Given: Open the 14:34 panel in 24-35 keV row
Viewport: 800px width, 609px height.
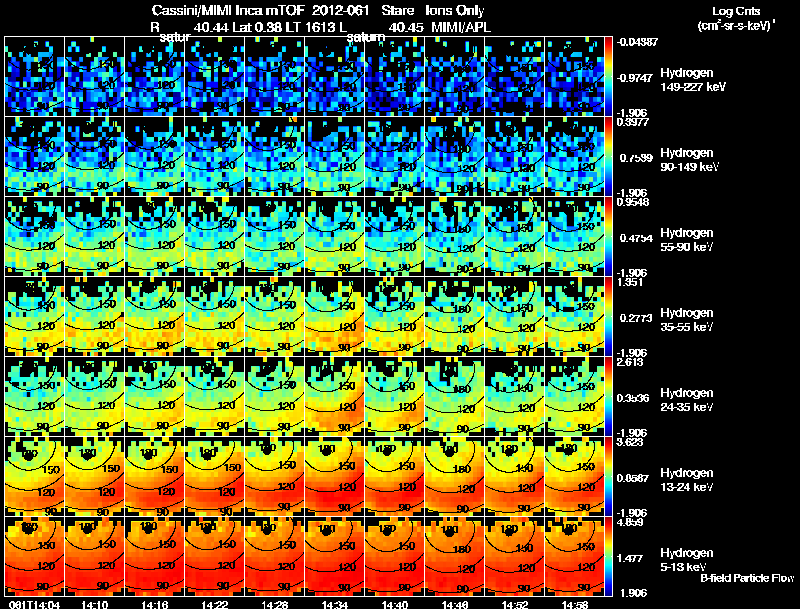Looking at the screenshot, I should [x=335, y=396].
